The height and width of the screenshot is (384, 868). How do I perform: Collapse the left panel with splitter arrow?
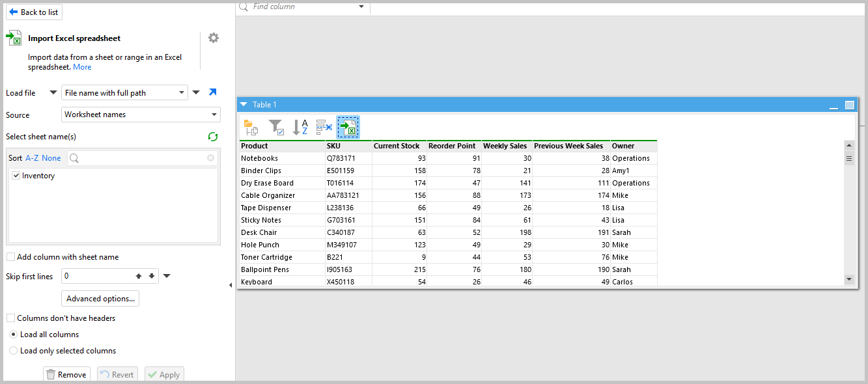click(231, 285)
